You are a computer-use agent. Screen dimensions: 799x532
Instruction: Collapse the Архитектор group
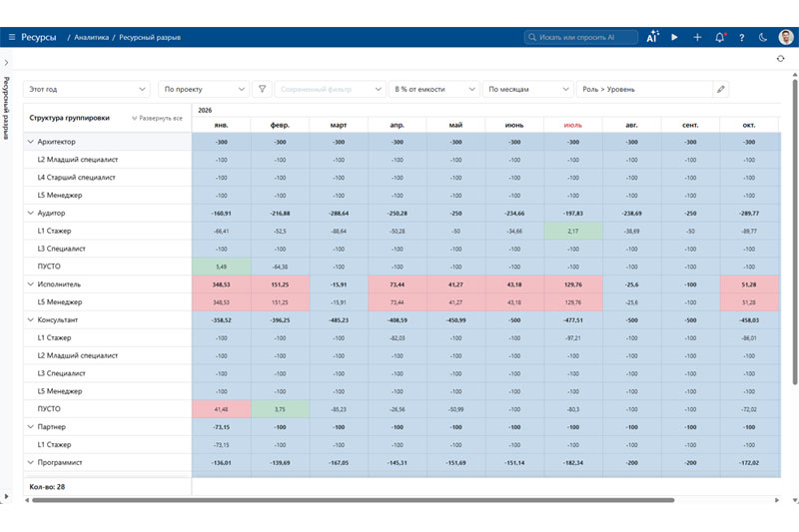31,142
